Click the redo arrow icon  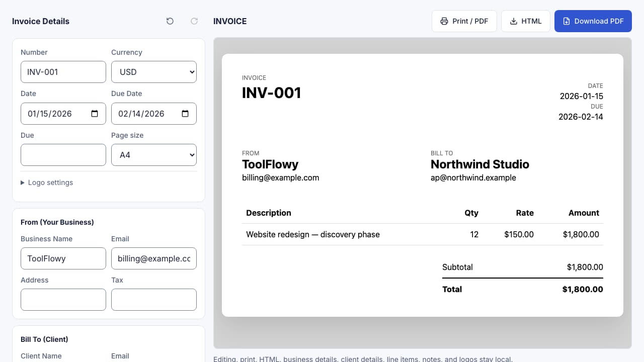(194, 21)
